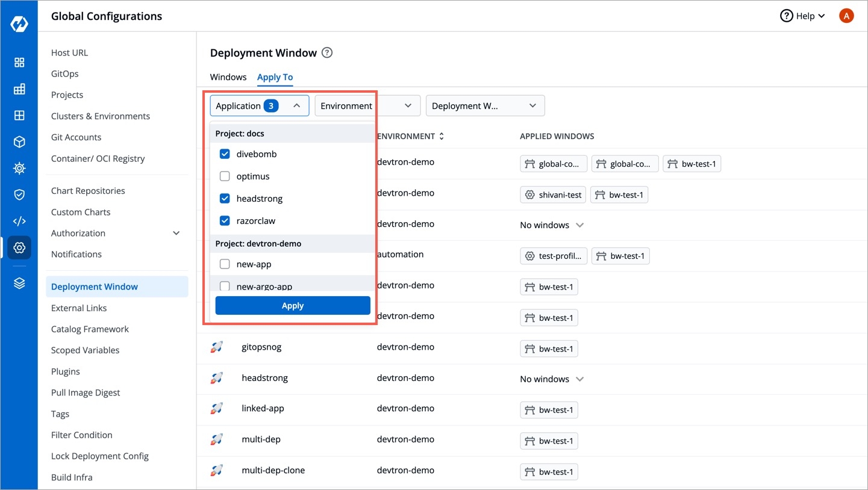
Task: Enable the new-app checkbox
Action: tap(225, 264)
